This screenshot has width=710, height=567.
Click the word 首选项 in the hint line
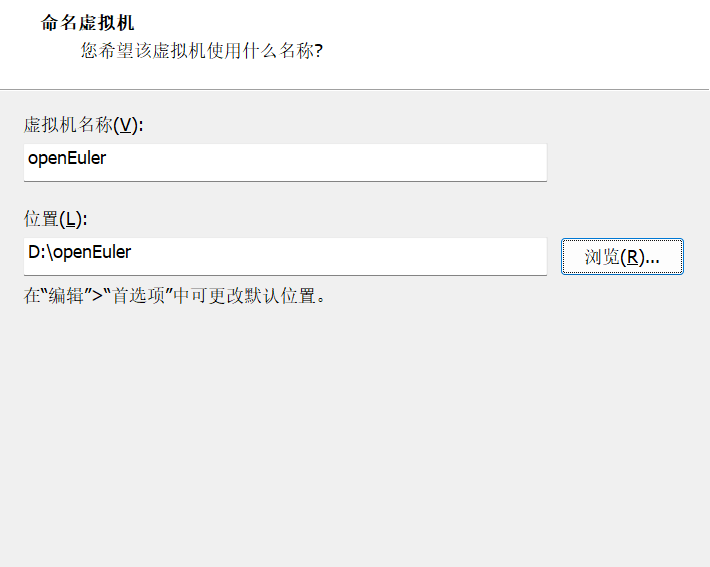(134, 296)
